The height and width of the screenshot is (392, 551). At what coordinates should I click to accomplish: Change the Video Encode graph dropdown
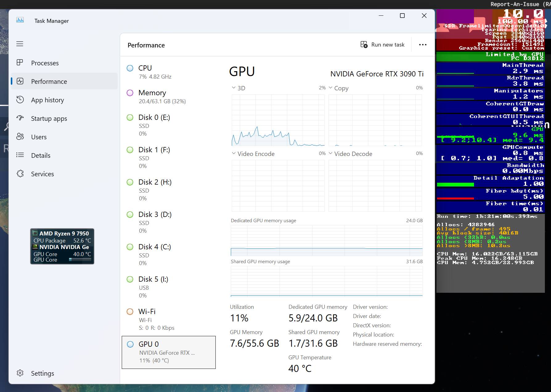pyautogui.click(x=234, y=153)
